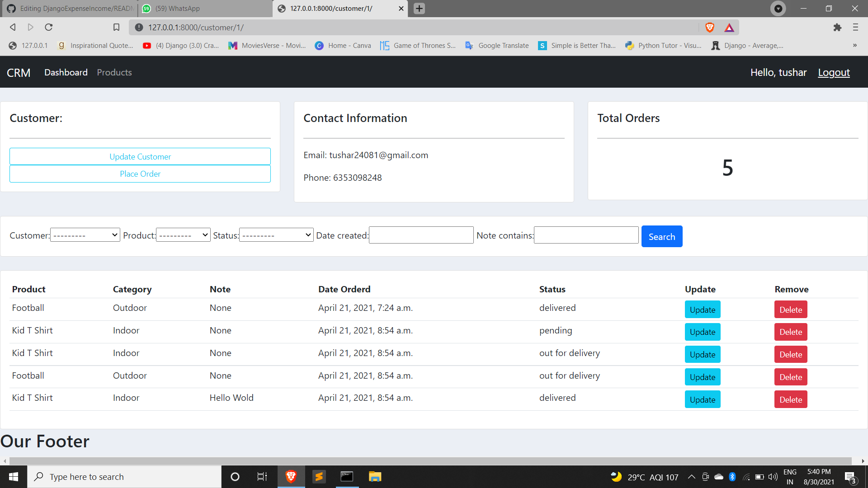The image size is (868, 488).
Task: Click inside the Date created field
Action: [420, 235]
